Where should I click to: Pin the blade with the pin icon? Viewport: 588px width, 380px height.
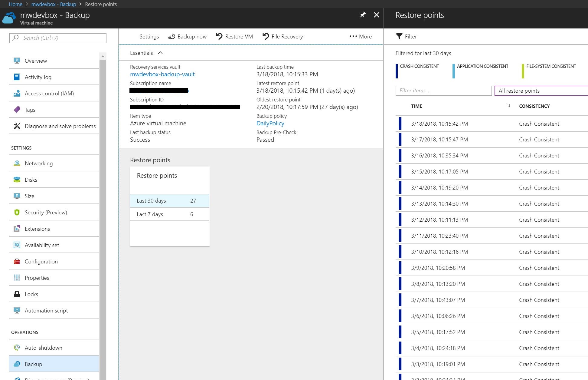(x=363, y=15)
